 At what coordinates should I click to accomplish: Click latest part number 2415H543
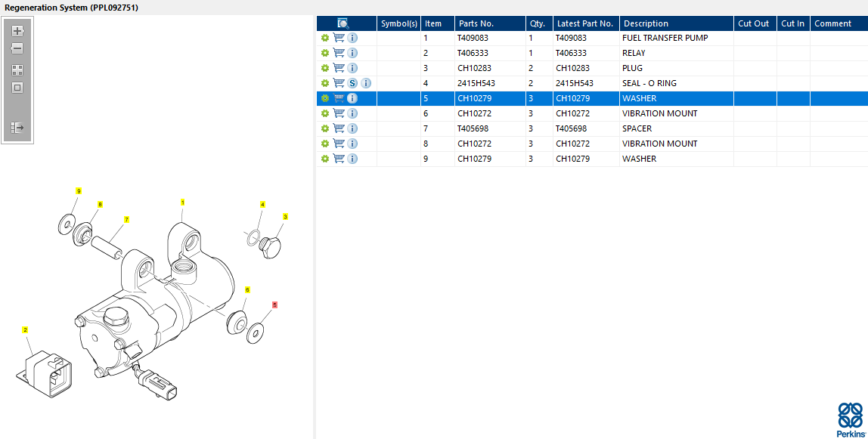click(575, 83)
